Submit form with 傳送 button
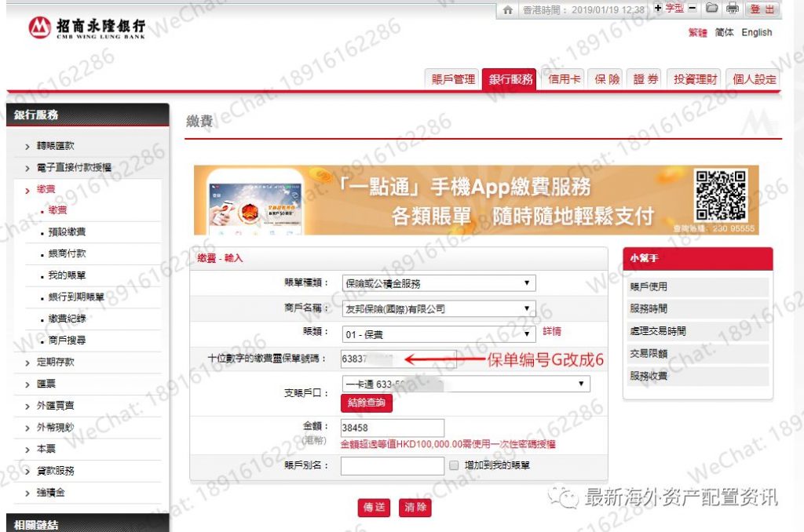804x532 pixels. [x=374, y=508]
